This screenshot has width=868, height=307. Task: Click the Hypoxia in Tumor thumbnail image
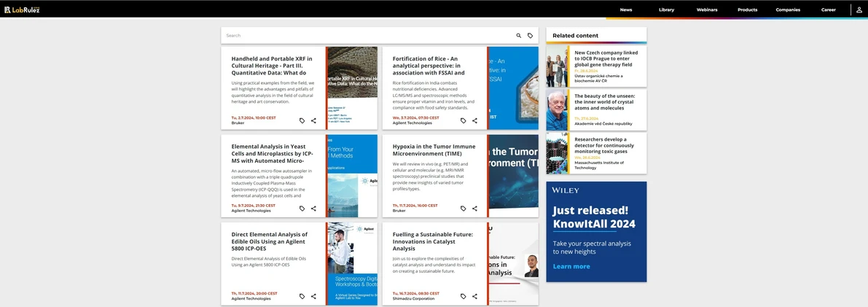tap(513, 176)
